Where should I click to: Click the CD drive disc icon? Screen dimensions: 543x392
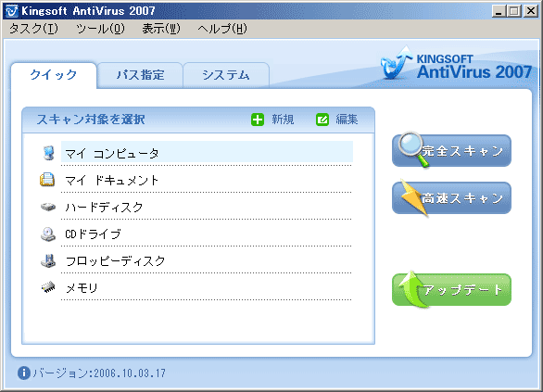point(48,234)
